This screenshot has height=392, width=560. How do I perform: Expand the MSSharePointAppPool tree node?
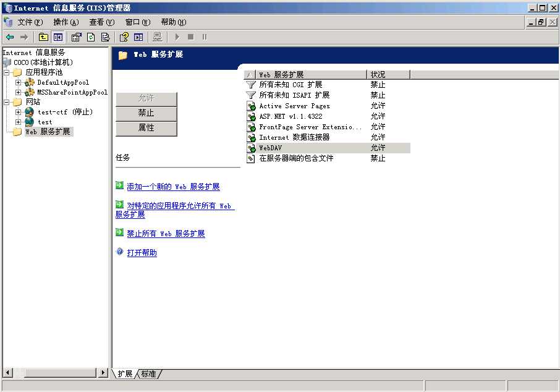pyautogui.click(x=18, y=92)
